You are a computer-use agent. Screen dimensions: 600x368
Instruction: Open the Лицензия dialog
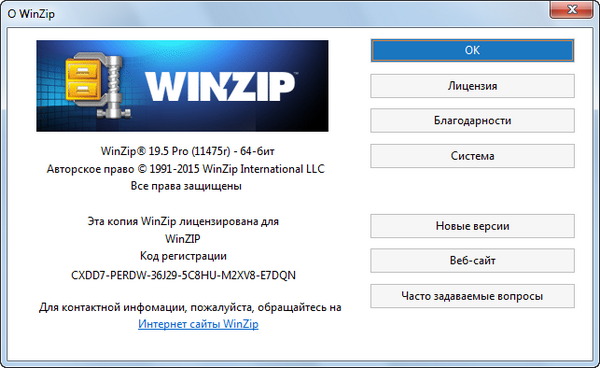point(472,86)
